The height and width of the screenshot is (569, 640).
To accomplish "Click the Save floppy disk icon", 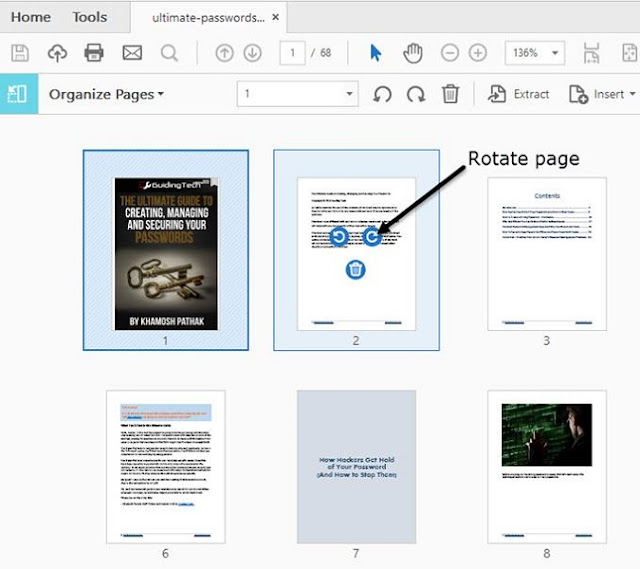I will pyautogui.click(x=19, y=53).
